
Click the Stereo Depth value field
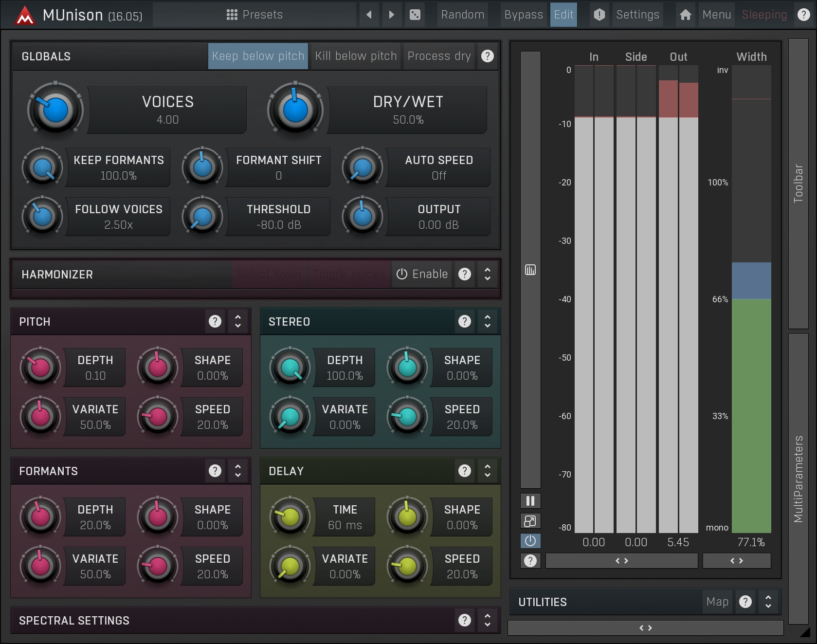345,368
